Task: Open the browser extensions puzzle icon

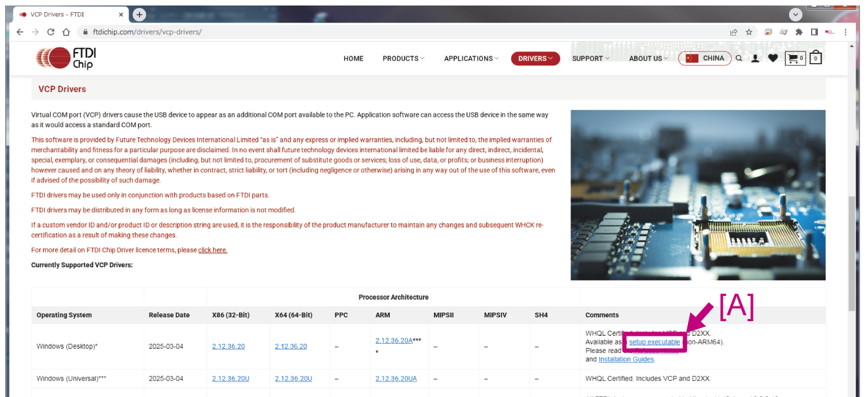Action: [799, 32]
